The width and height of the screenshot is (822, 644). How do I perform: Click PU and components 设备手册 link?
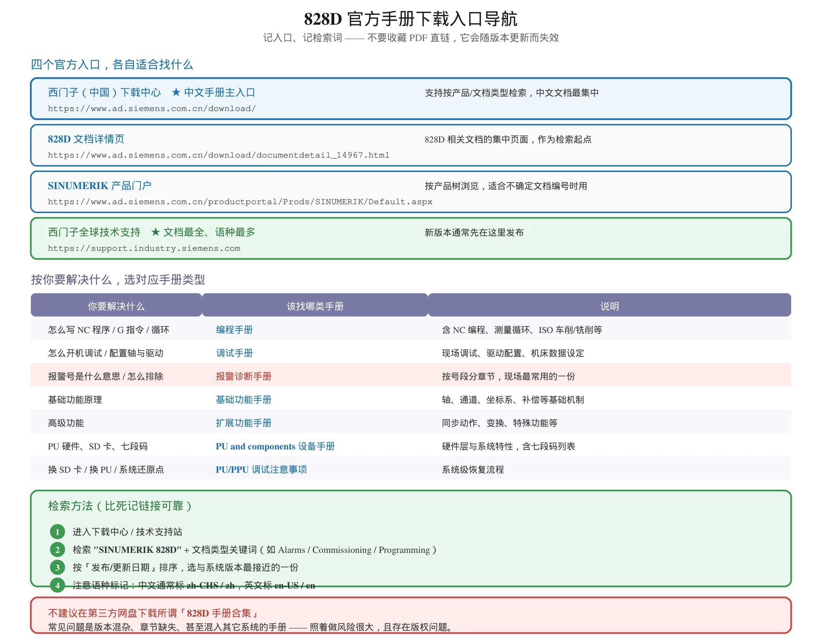click(x=275, y=446)
